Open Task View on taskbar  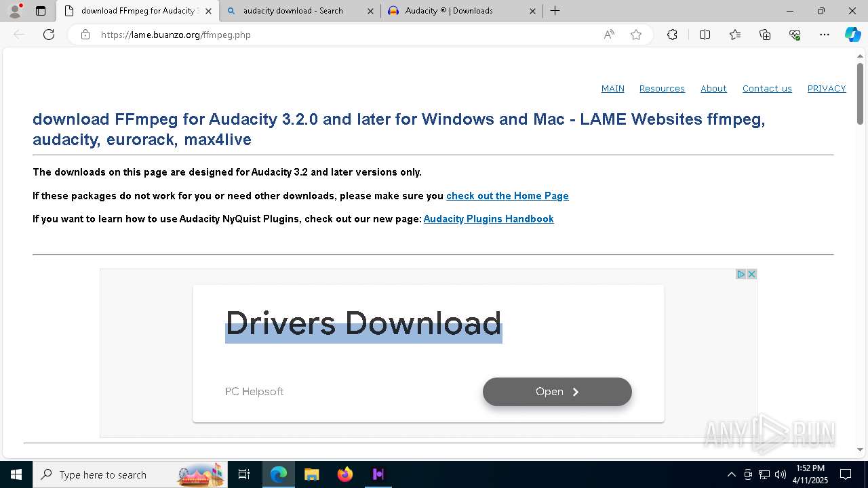pyautogui.click(x=244, y=474)
